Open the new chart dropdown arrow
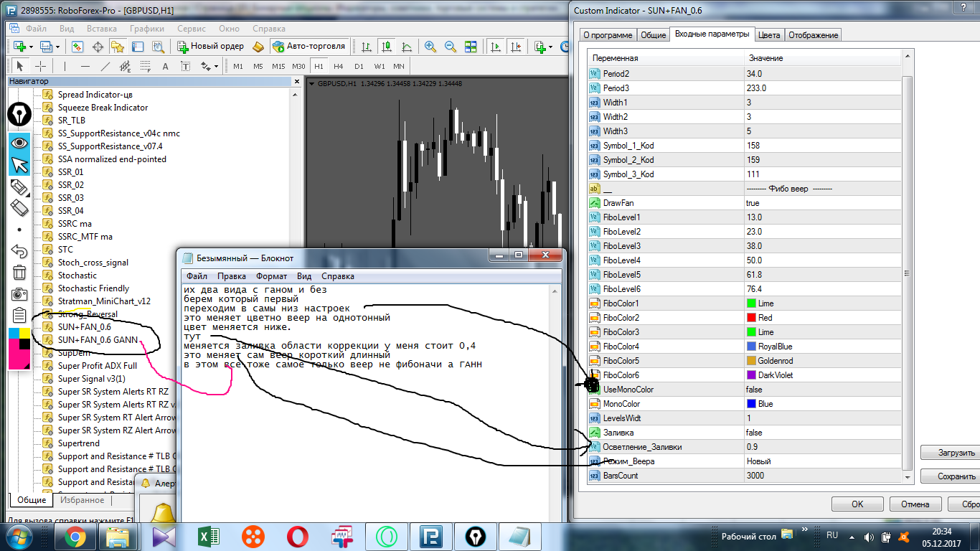 pos(29,47)
